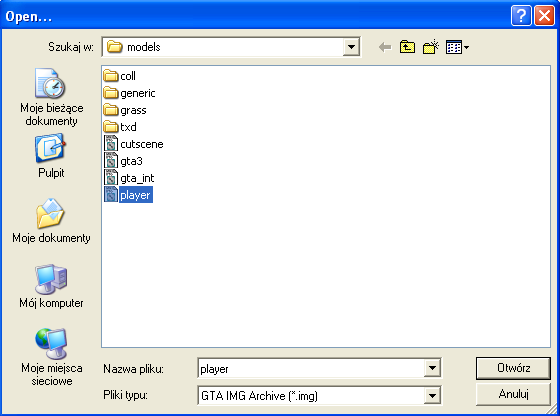The height and width of the screenshot is (416, 560).
Task: Create a new folder icon
Action: 431,47
